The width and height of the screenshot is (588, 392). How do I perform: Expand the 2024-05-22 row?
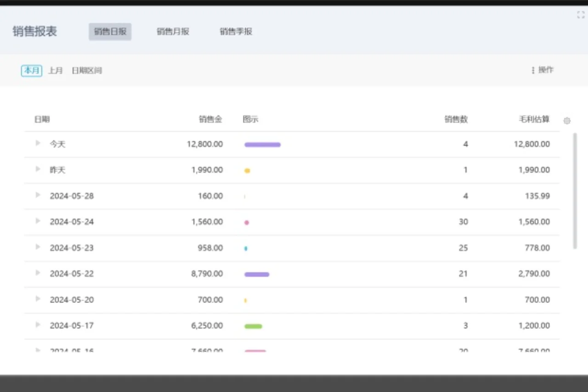[38, 273]
